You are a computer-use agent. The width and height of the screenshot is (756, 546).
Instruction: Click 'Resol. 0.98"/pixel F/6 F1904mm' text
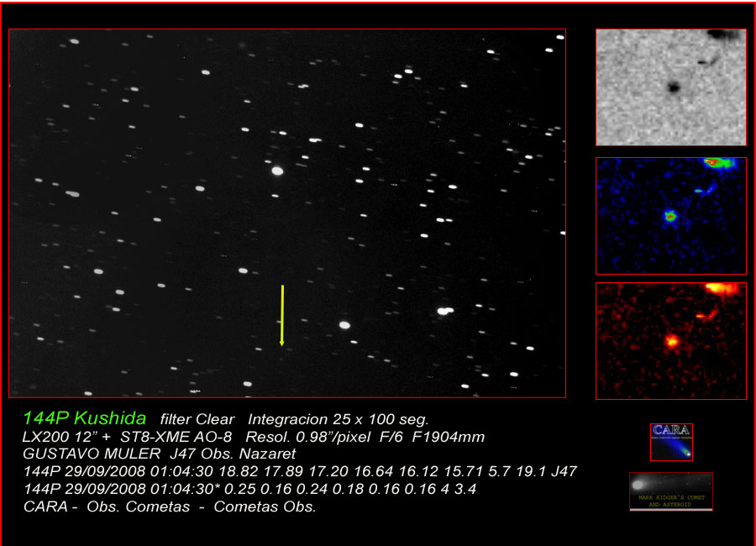[x=365, y=437]
